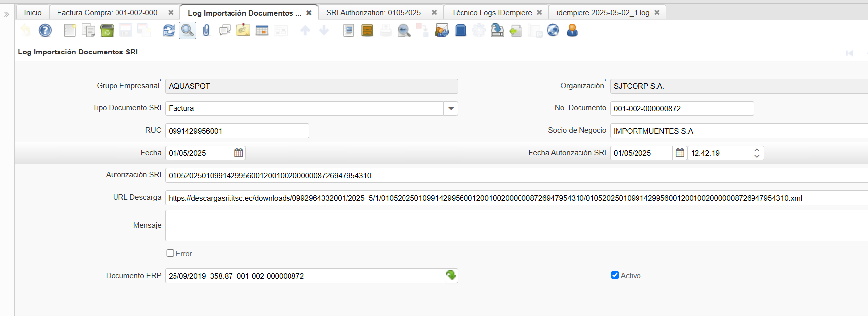Click the Grupo Empresarial label link

pos(128,86)
